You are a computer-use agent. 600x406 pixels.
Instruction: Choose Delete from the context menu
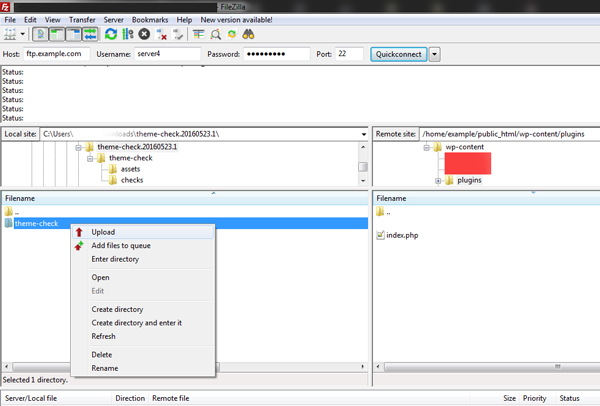[x=143, y=355]
